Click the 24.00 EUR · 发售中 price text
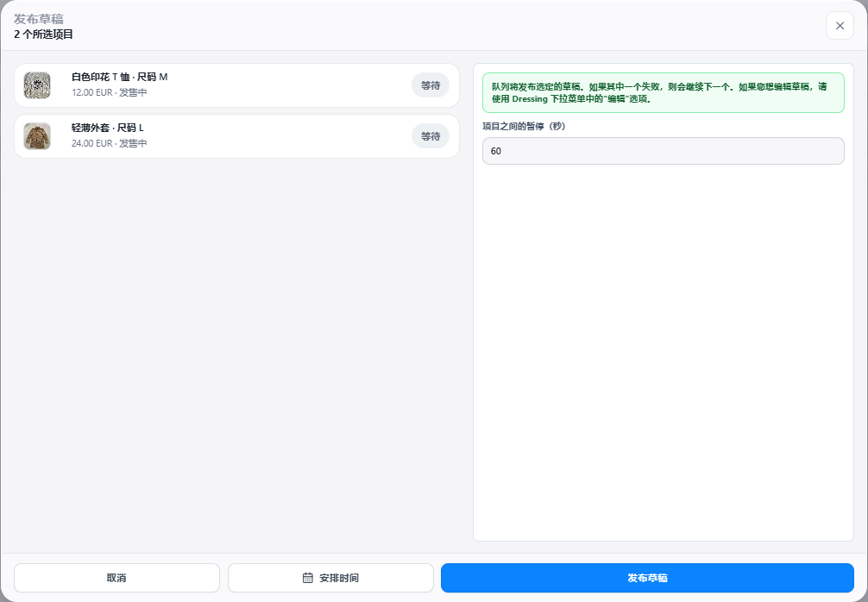Screen dimensions: 868x602 point(109,143)
